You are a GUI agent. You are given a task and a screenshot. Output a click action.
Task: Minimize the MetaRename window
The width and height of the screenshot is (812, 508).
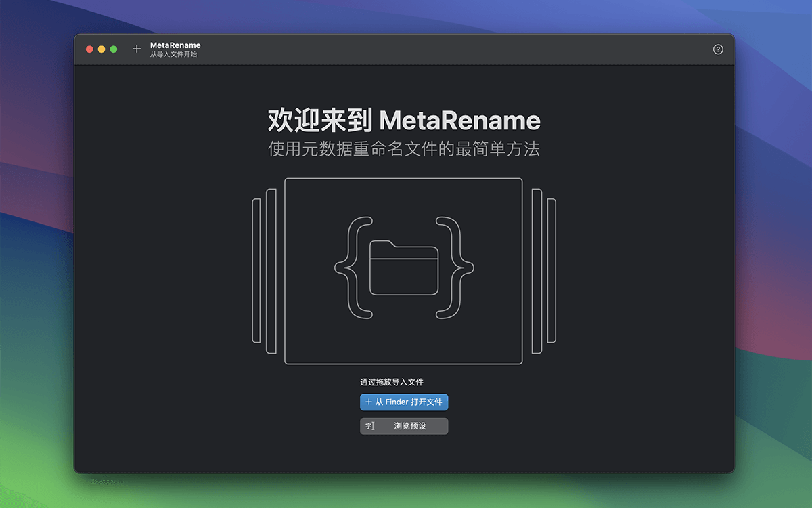[x=101, y=49]
